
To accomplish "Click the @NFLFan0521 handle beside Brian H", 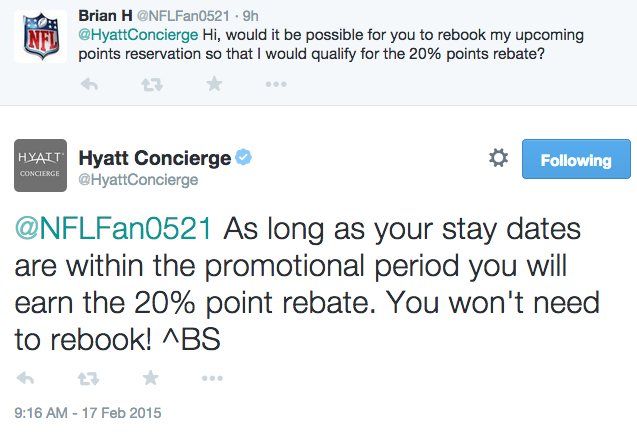I will click(183, 16).
